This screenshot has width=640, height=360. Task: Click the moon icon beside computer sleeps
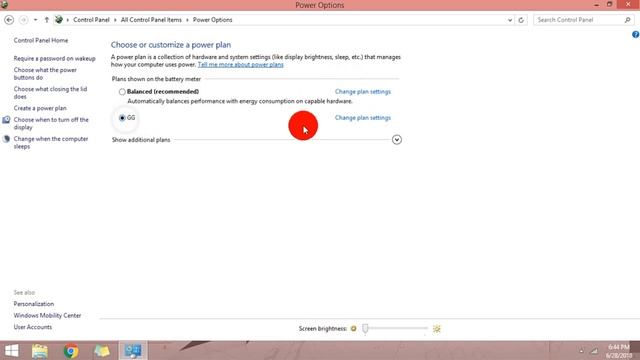coord(6,139)
